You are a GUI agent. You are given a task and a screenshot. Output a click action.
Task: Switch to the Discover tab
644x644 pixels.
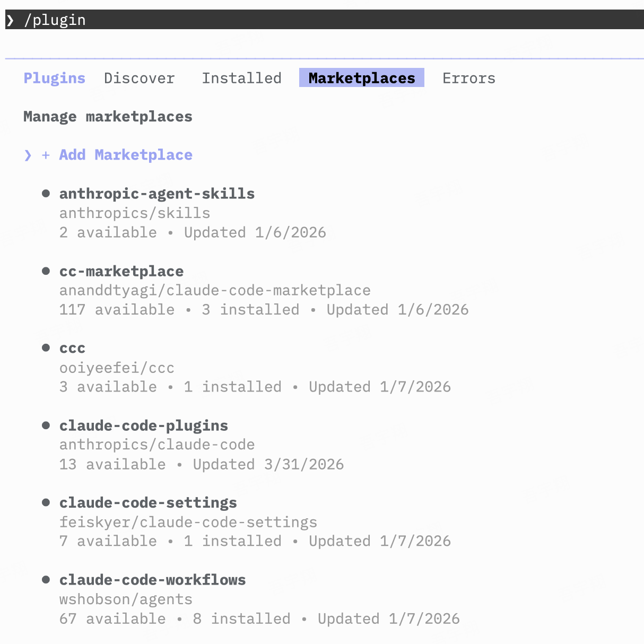click(139, 78)
